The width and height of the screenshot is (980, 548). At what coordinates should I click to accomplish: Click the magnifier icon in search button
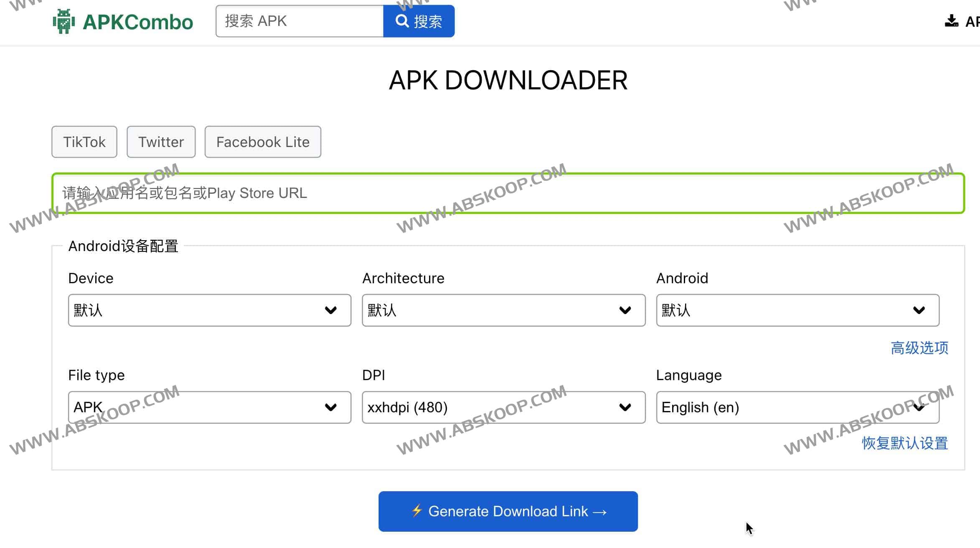point(402,21)
